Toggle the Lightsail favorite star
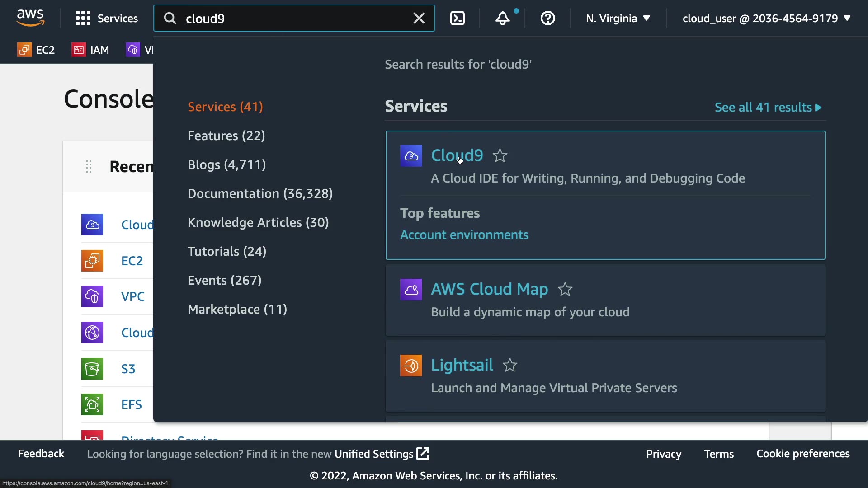The image size is (868, 488). [509, 365]
